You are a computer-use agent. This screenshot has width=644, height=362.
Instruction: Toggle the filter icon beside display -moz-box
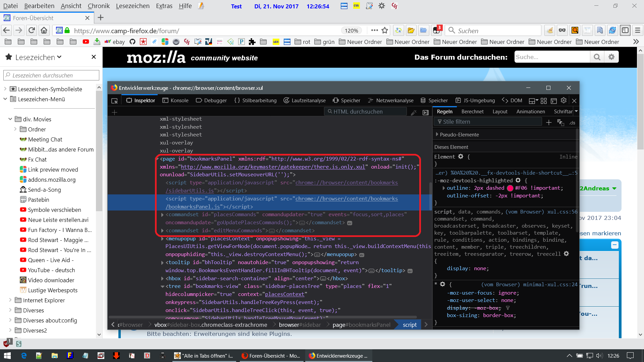coord(508,308)
